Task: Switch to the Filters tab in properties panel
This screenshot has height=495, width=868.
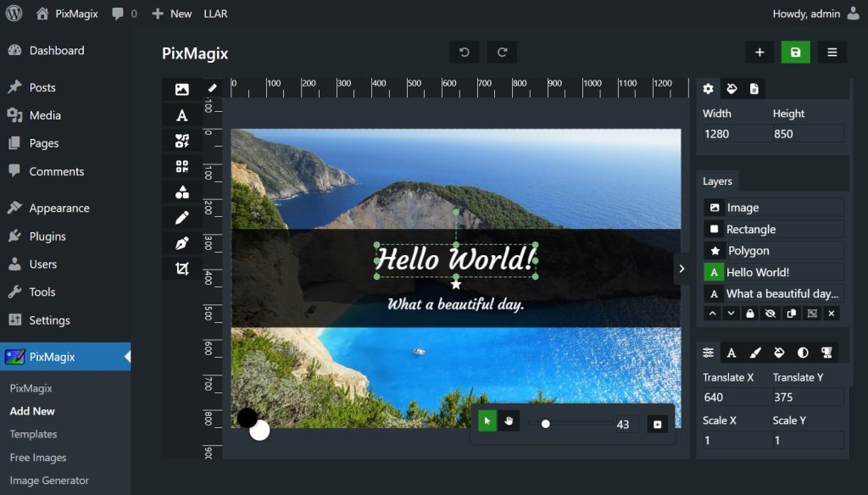Action: click(x=802, y=353)
